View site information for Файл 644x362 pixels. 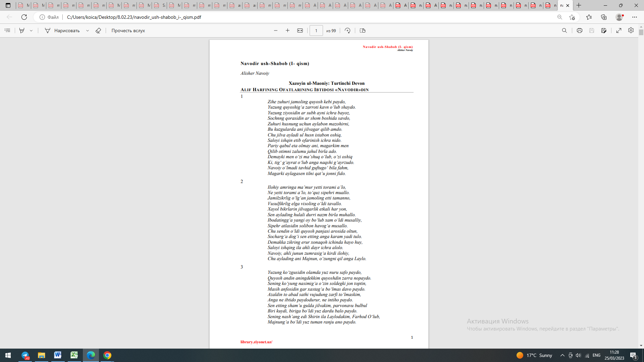point(49,17)
